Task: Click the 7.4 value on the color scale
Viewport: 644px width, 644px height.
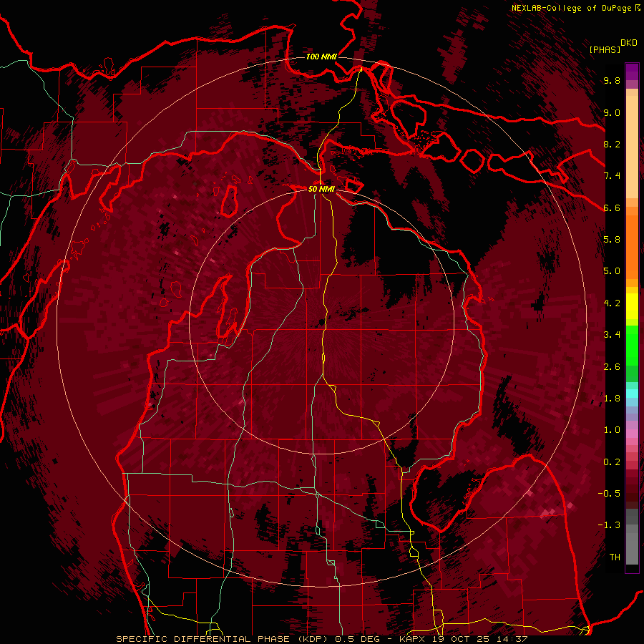Action: click(612, 176)
